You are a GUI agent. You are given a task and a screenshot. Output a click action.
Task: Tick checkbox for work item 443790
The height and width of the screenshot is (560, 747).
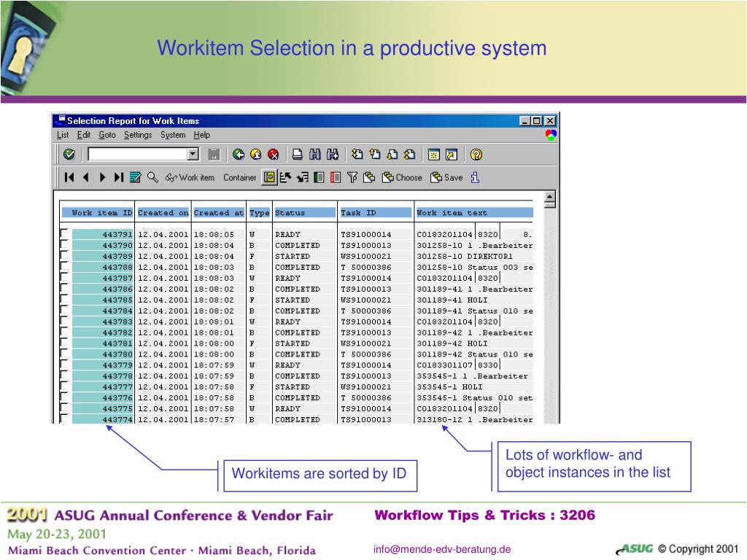coord(64,244)
